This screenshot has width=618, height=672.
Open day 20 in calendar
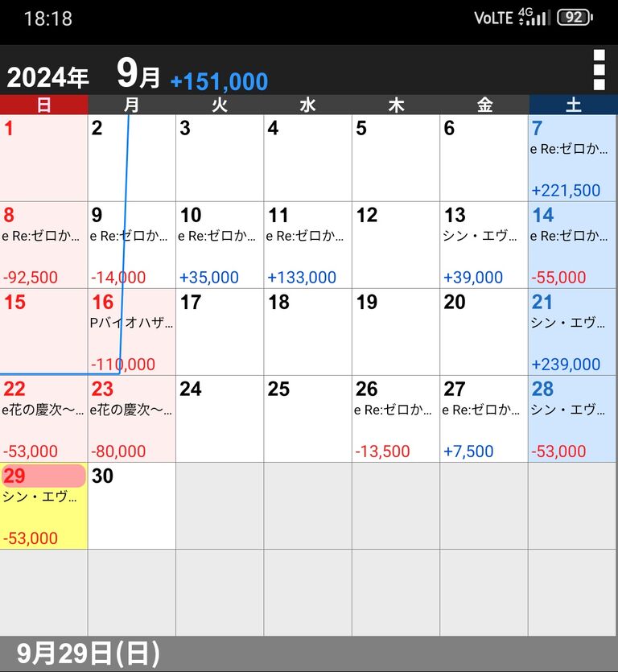(484, 332)
